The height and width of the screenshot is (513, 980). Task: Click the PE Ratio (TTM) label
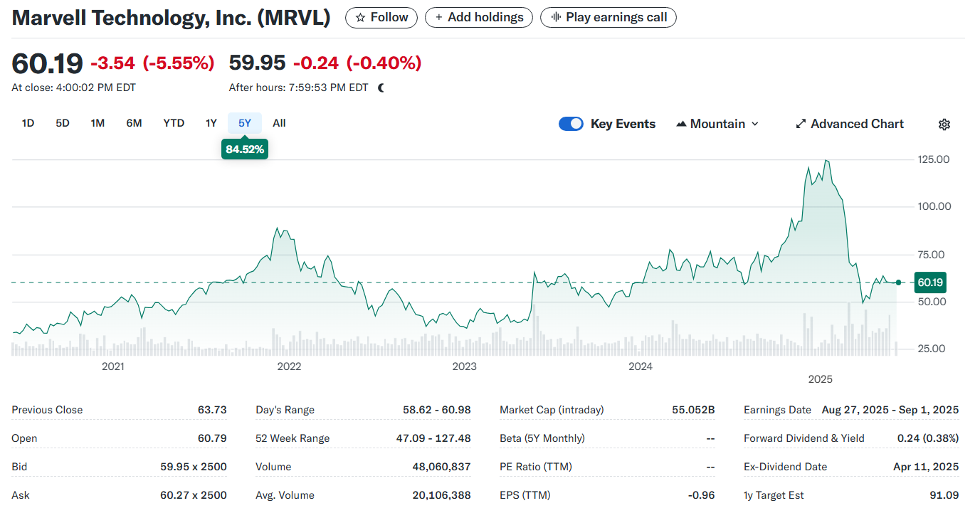click(536, 467)
